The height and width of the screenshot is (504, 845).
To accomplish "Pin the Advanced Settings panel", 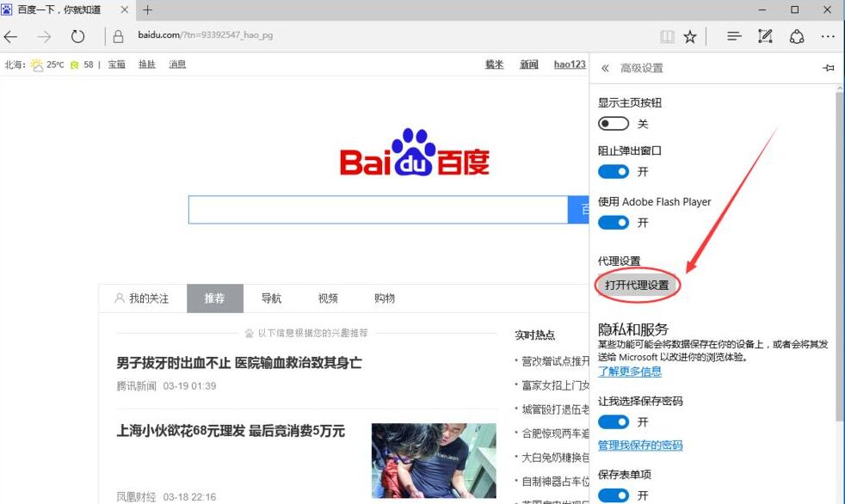I will [x=829, y=67].
